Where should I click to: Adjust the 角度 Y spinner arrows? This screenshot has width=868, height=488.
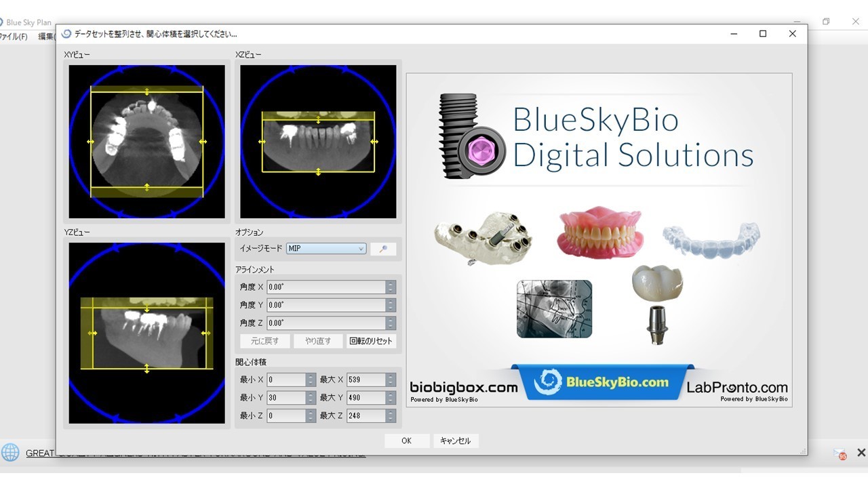[391, 305]
